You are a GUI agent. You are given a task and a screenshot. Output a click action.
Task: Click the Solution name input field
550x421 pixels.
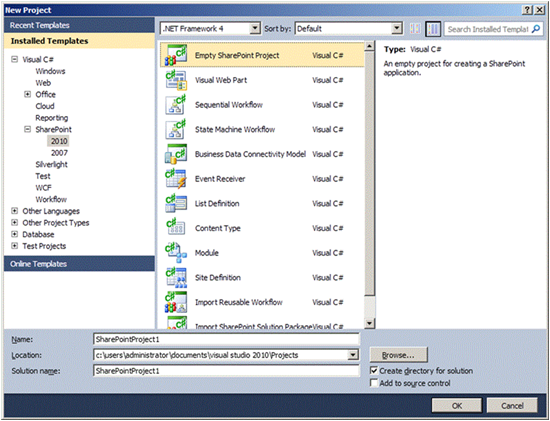click(x=227, y=371)
